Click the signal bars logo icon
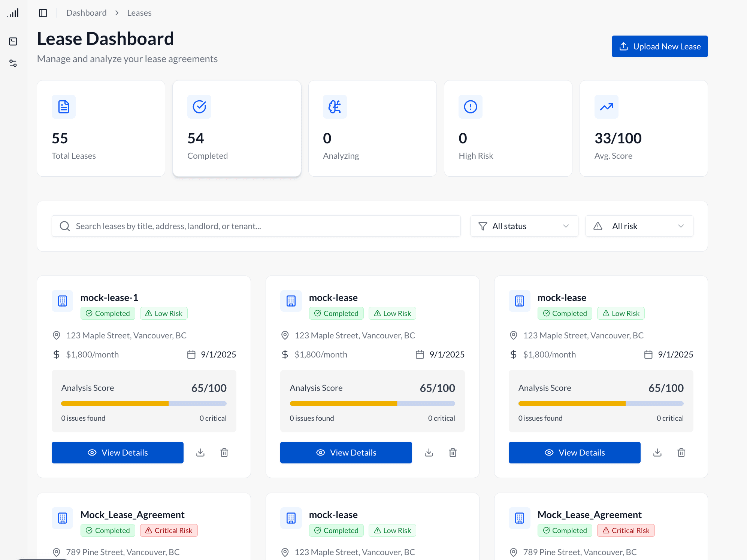 (x=13, y=13)
